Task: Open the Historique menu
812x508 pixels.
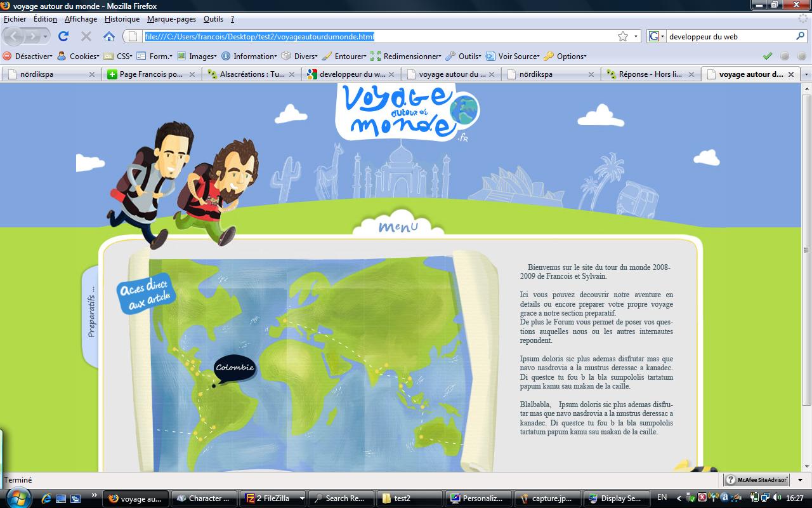Action: coord(122,19)
